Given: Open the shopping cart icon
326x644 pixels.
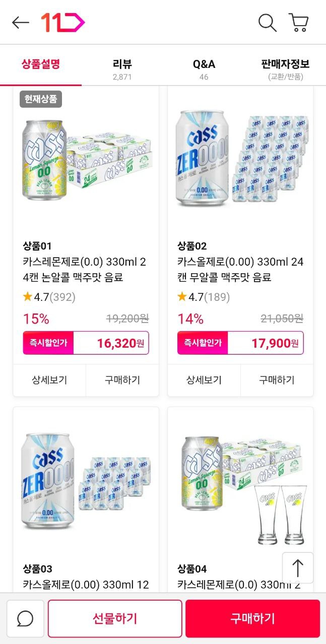Looking at the screenshot, I should [x=298, y=23].
